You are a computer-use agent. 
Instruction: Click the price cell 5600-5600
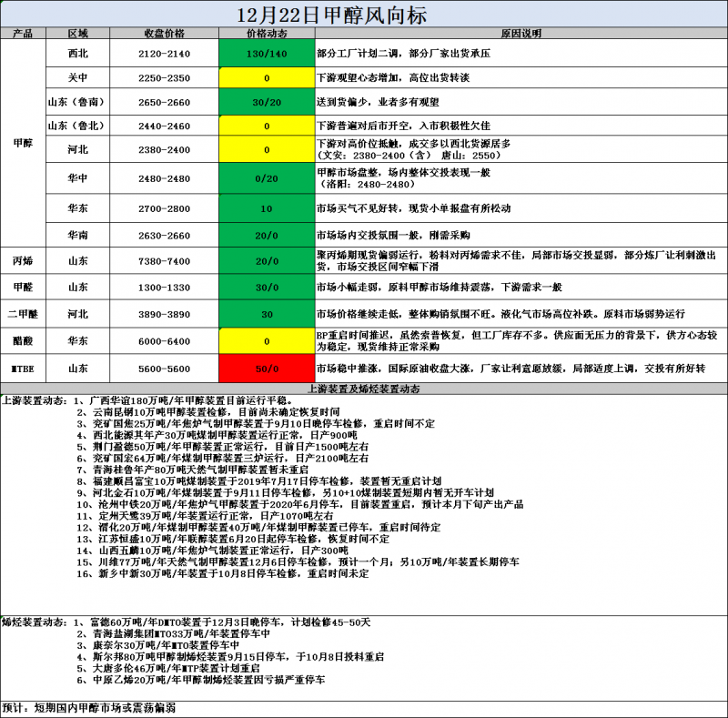pyautogui.click(x=164, y=369)
